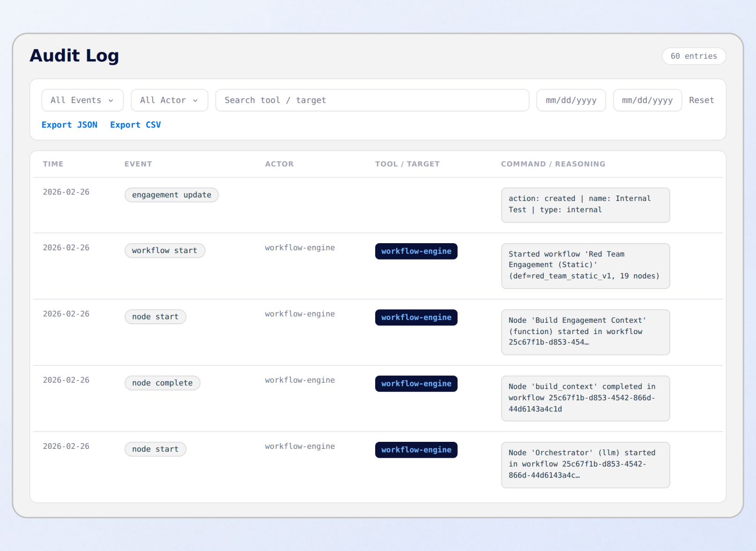Image resolution: width=756 pixels, height=551 pixels.
Task: Reset the audit log filters
Action: 701,100
